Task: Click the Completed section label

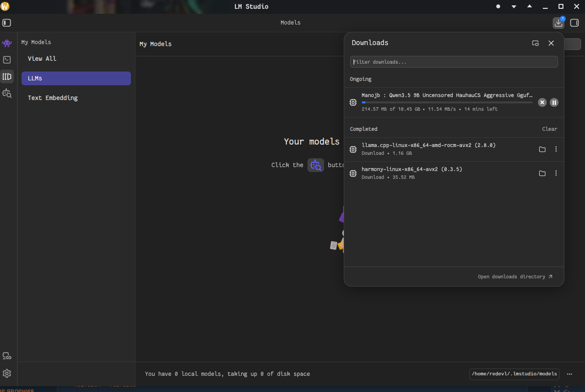Action: tap(363, 129)
